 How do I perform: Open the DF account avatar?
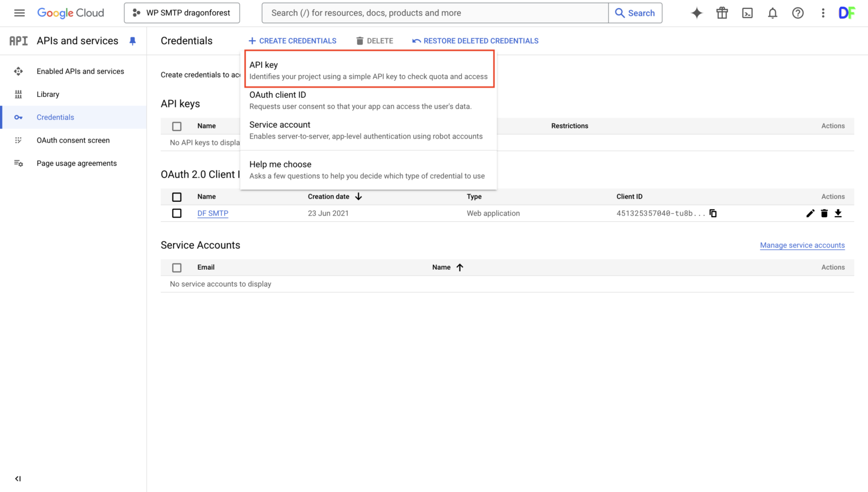point(847,13)
